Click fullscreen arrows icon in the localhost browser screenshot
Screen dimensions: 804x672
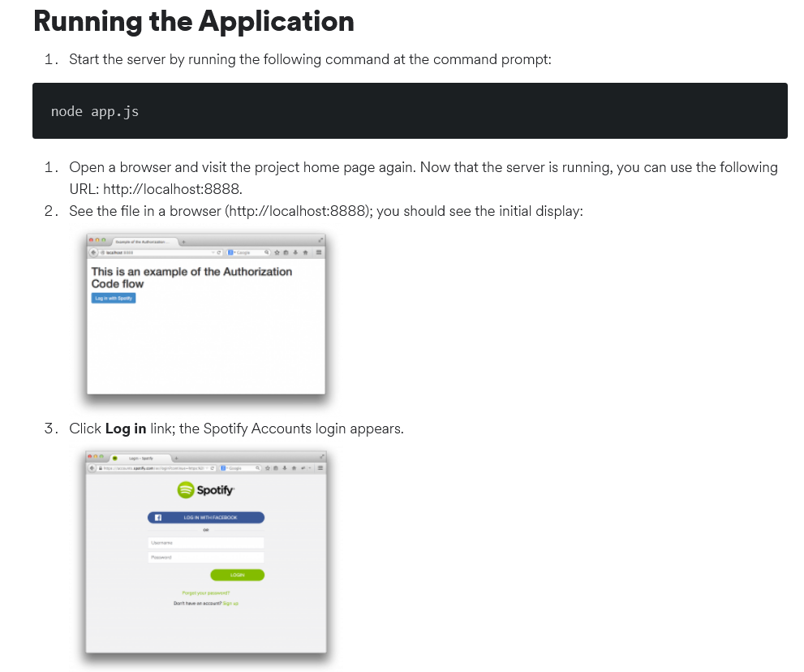click(x=321, y=240)
